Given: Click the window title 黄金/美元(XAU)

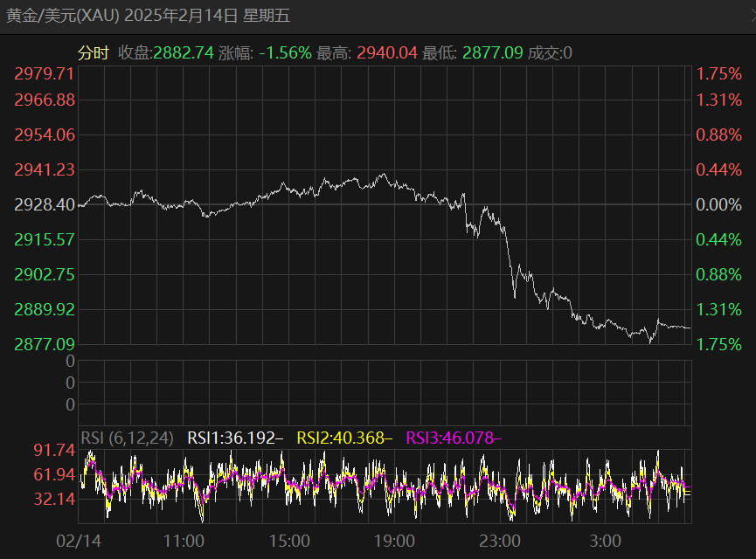Looking at the screenshot, I should pos(63,16).
